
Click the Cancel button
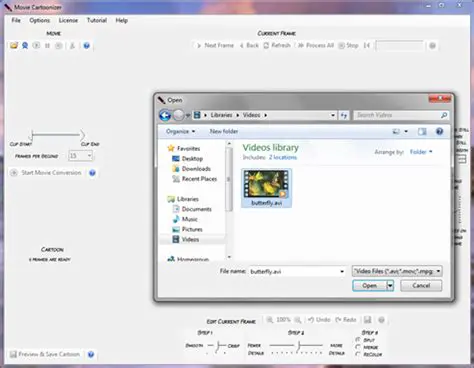click(x=421, y=286)
